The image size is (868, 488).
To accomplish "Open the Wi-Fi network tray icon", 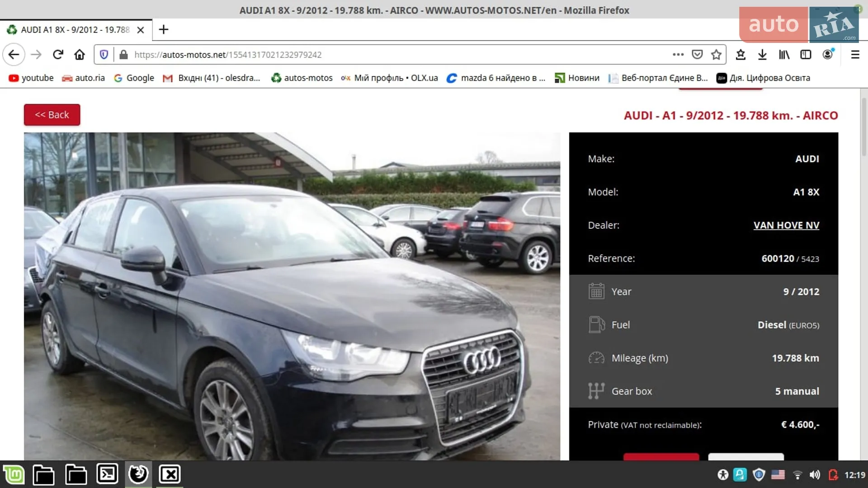I will coord(797,475).
